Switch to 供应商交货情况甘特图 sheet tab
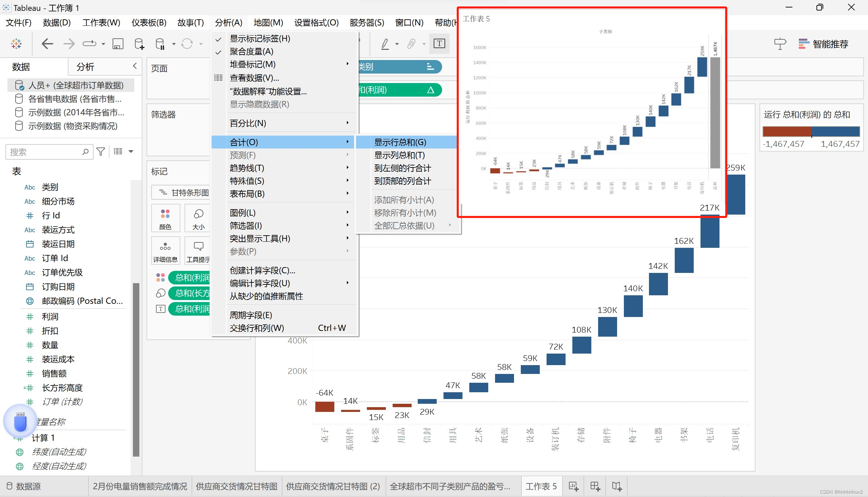This screenshot has width=868, height=497. click(x=237, y=486)
